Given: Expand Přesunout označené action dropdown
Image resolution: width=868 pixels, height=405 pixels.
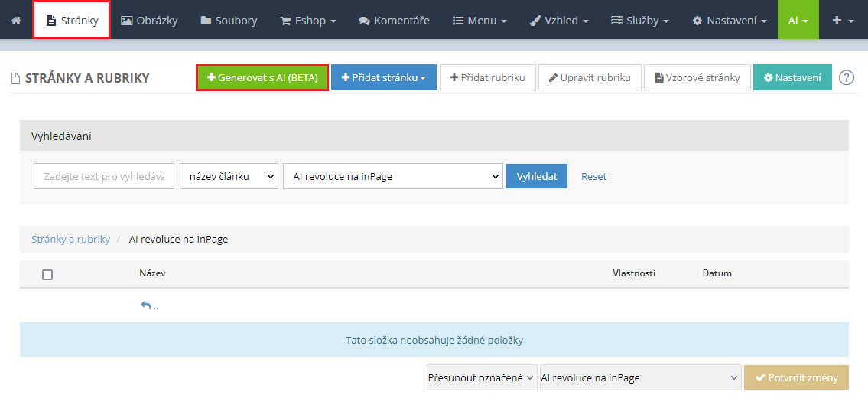Looking at the screenshot, I should [482, 377].
